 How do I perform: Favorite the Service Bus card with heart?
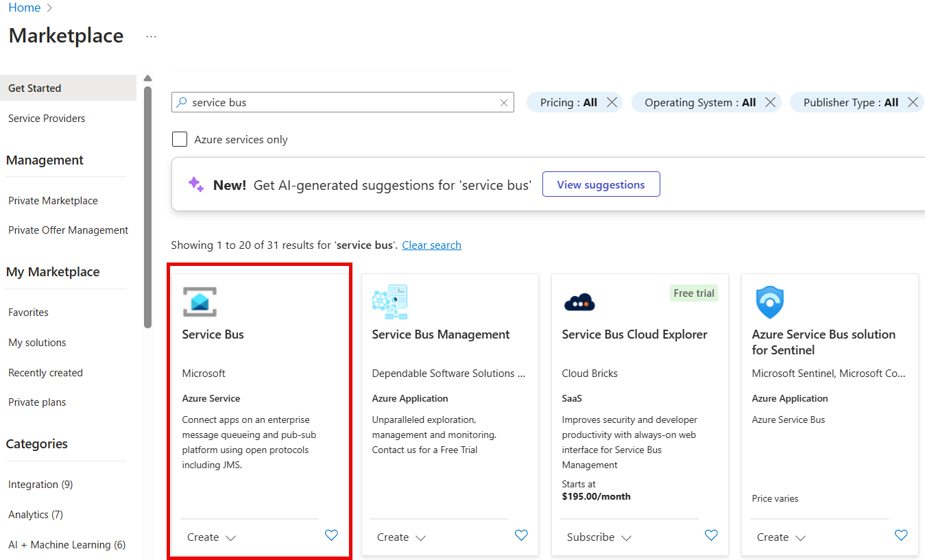[331, 535]
